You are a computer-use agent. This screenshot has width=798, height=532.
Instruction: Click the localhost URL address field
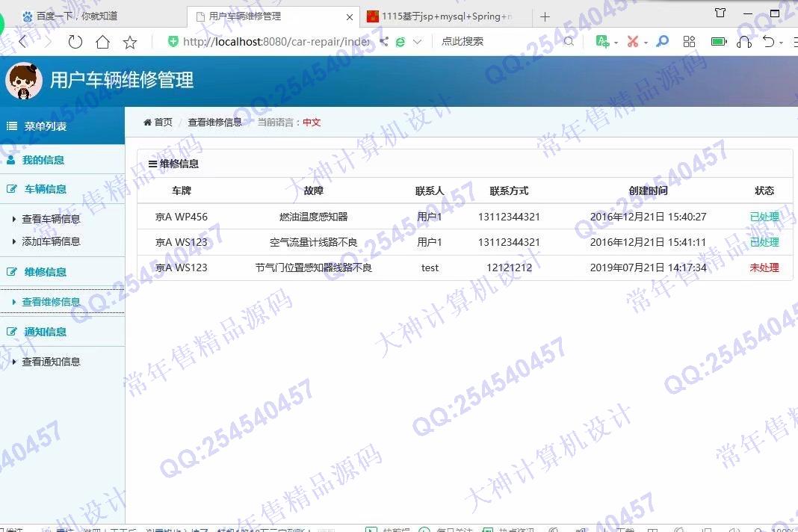click(275, 41)
